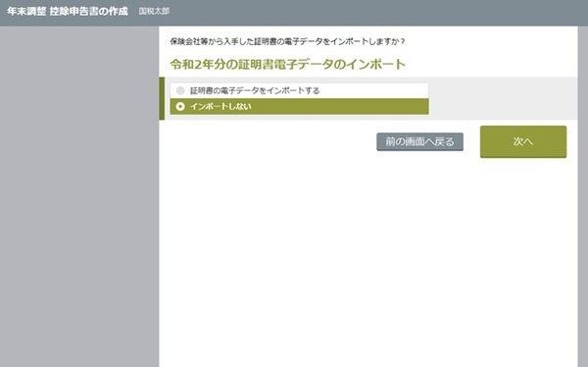Click the user name 国税太郎
Viewport: 588px width, 367px height.
pos(154,11)
